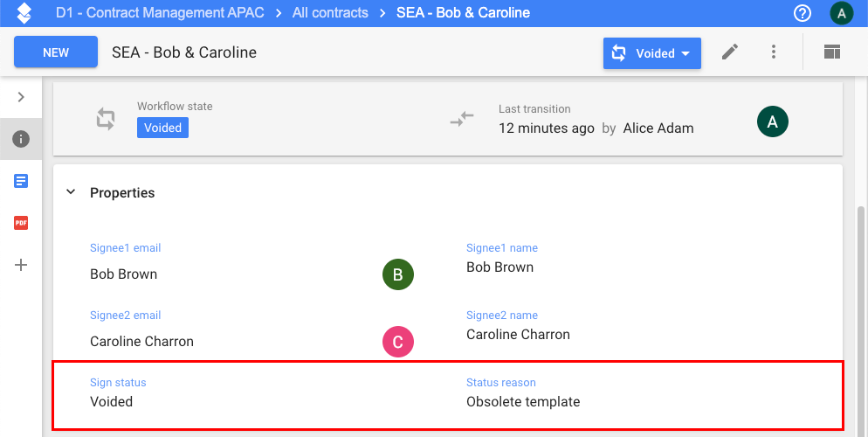Click Alice Adam's avatar by last transition
Screen dimensions: 868x437
point(772,122)
